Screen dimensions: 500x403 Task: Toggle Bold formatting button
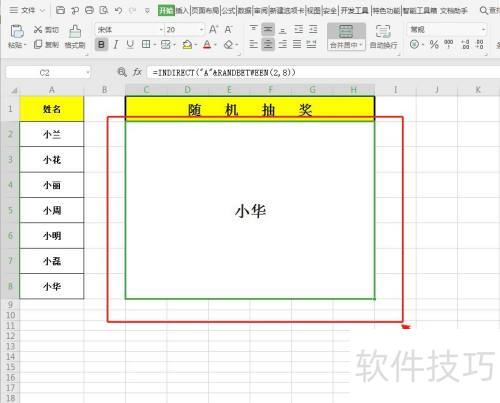101,44
